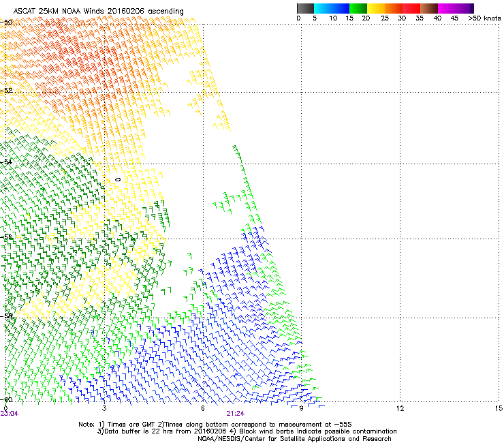
Task: Click the -58 latitude axis label
Action: (6, 316)
